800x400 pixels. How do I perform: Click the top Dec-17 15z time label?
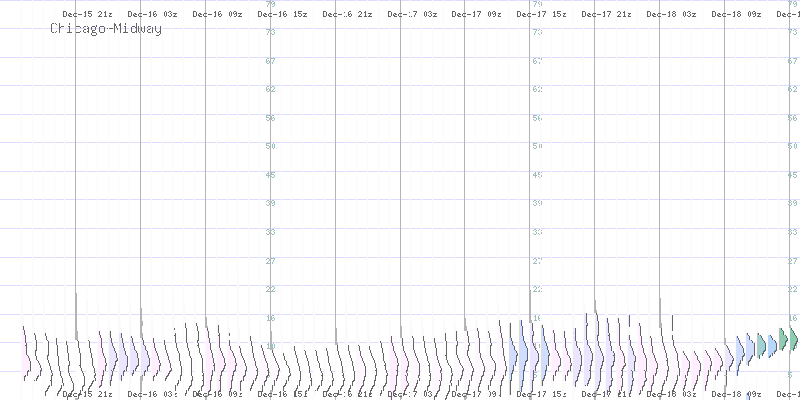541,14
